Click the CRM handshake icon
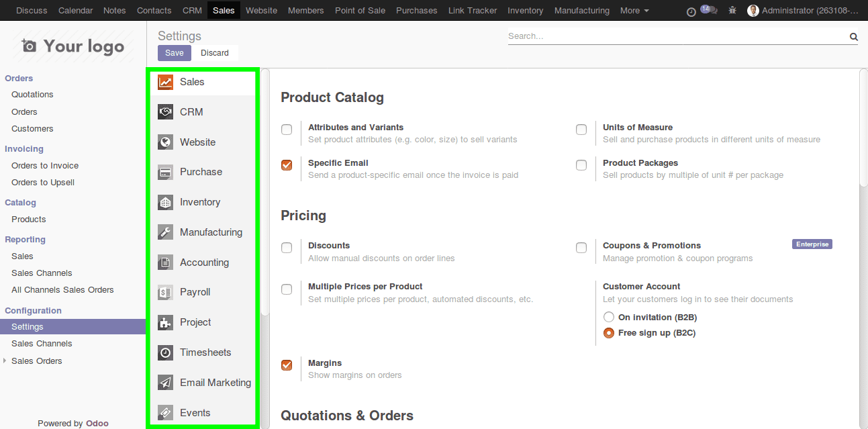The width and height of the screenshot is (868, 429). click(165, 112)
